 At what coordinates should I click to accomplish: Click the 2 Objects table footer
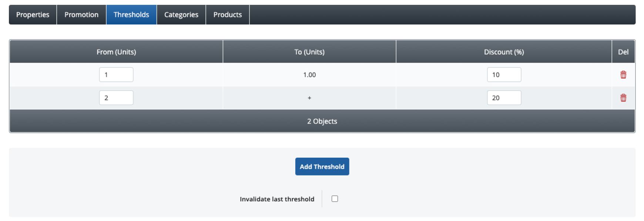322,121
